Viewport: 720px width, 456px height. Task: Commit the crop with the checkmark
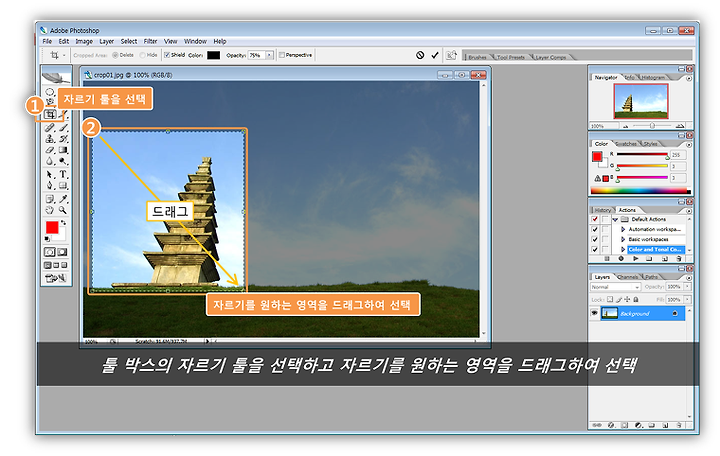[x=435, y=55]
